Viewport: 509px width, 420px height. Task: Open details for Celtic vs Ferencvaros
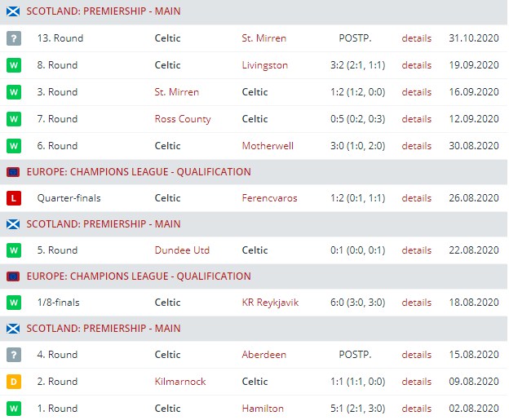[416, 198]
